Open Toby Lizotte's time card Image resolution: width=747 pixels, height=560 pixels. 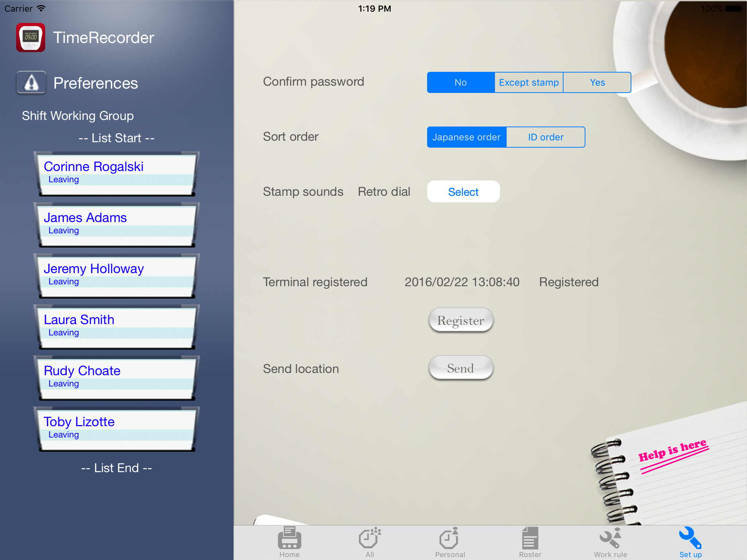(116, 429)
